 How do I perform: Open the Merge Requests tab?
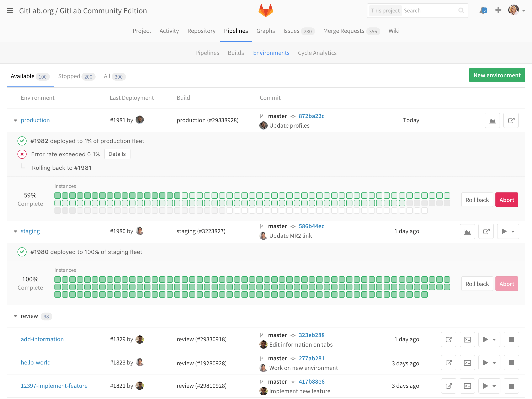[351, 31]
